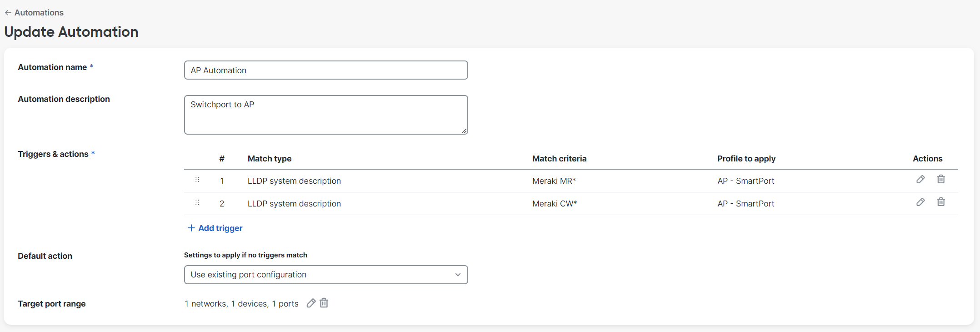Edit the Meraki CW* trigger
This screenshot has height=332, width=980.
tap(920, 202)
